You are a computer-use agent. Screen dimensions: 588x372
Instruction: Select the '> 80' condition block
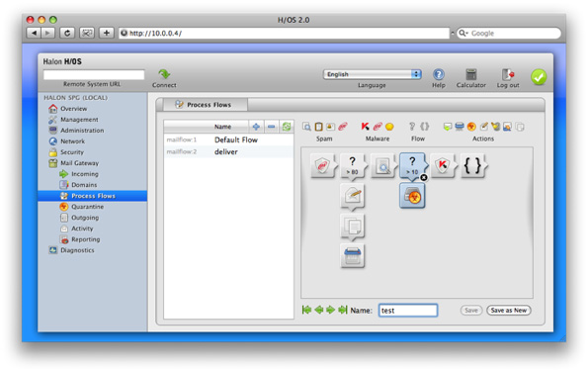pyautogui.click(x=353, y=165)
